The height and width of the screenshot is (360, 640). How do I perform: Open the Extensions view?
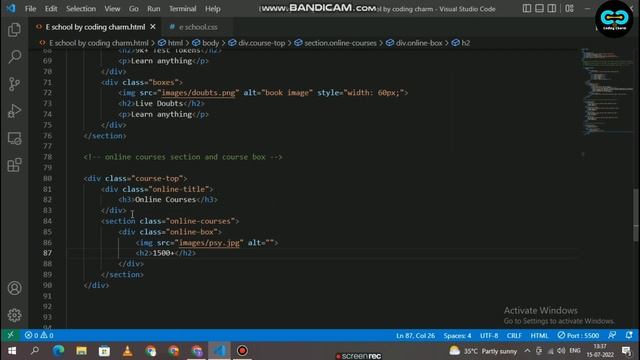click(14, 165)
